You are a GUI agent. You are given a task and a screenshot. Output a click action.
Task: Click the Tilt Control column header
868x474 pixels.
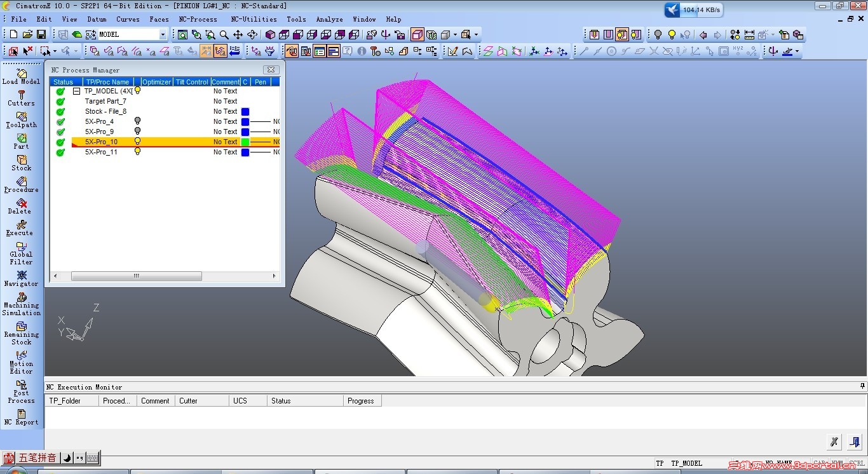192,82
